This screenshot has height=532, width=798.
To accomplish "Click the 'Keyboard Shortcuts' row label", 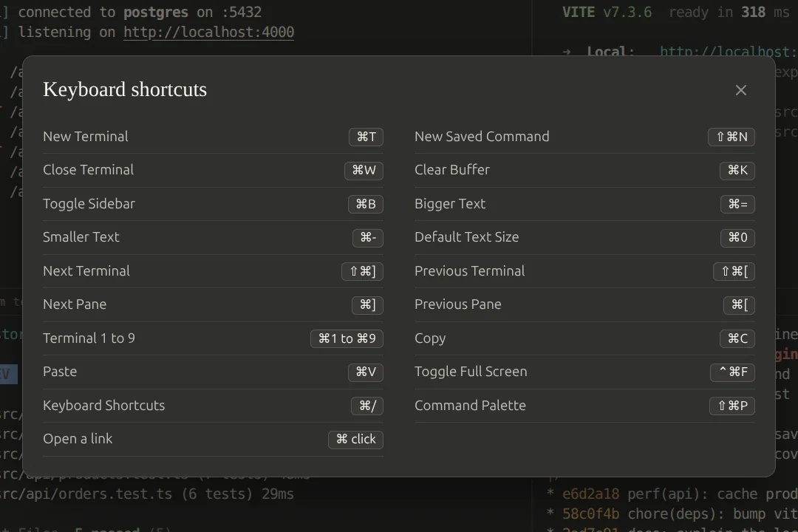I will pos(104,405).
